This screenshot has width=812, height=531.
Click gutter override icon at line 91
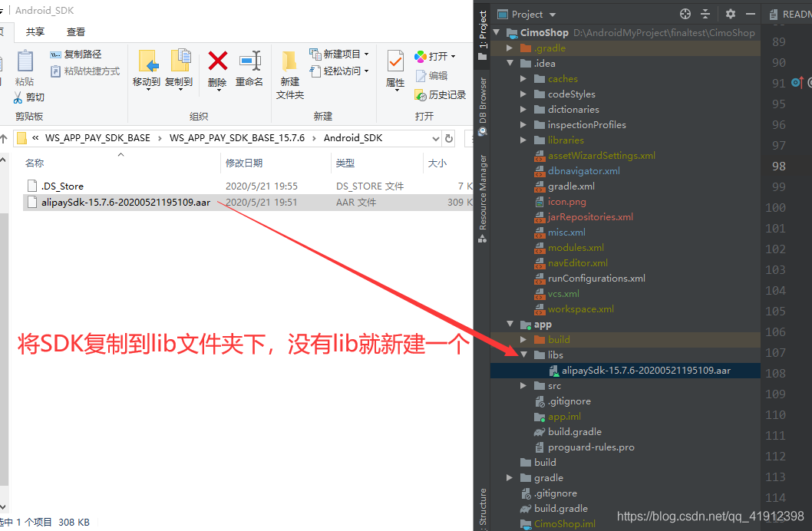click(797, 82)
